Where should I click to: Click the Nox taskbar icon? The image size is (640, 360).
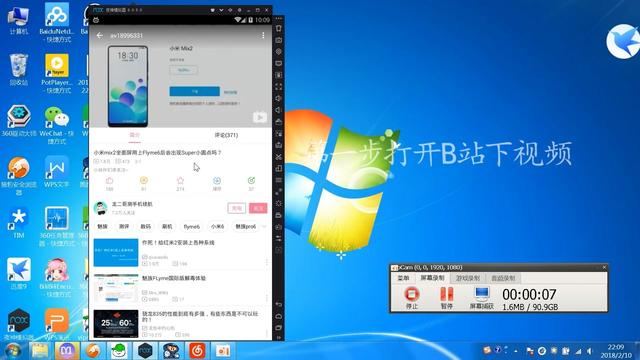(145, 351)
